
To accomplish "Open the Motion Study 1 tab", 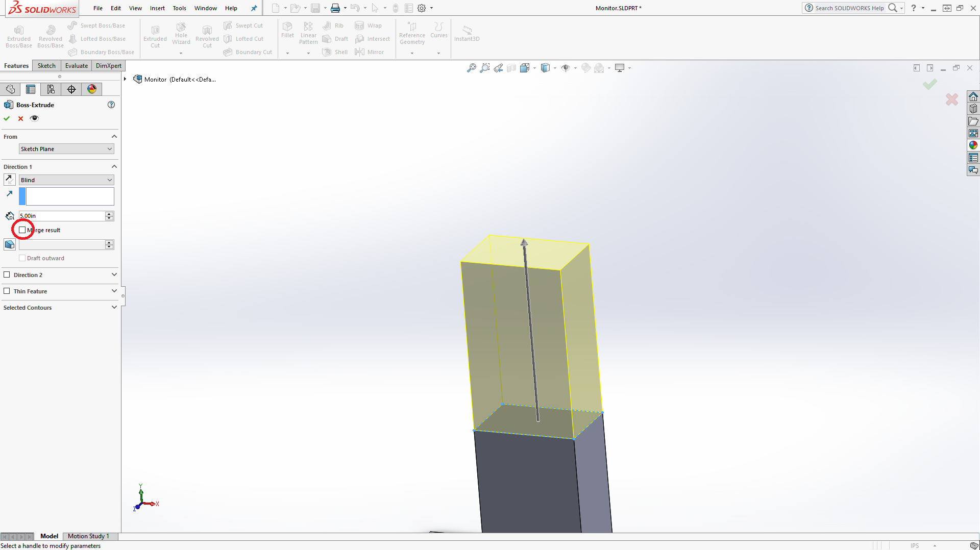I will (x=88, y=536).
